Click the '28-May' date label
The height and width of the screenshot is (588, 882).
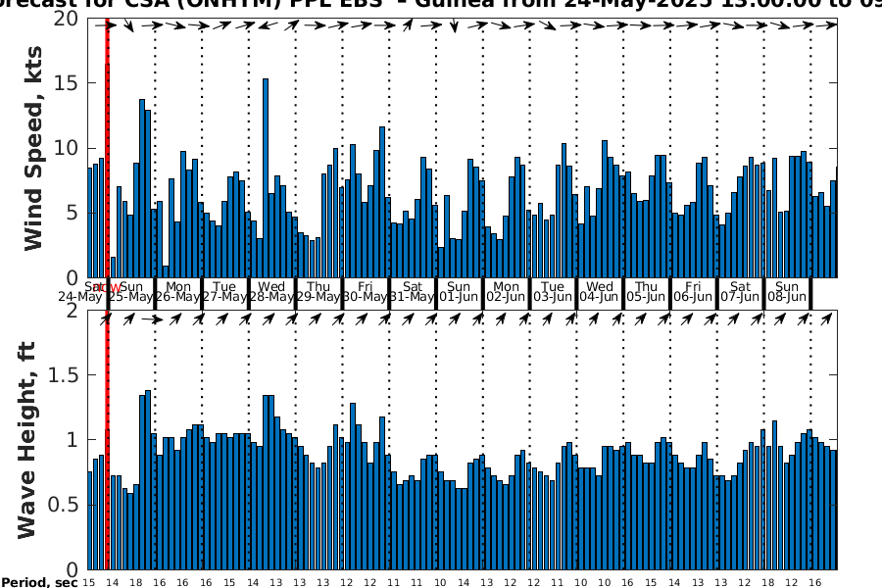click(x=271, y=297)
